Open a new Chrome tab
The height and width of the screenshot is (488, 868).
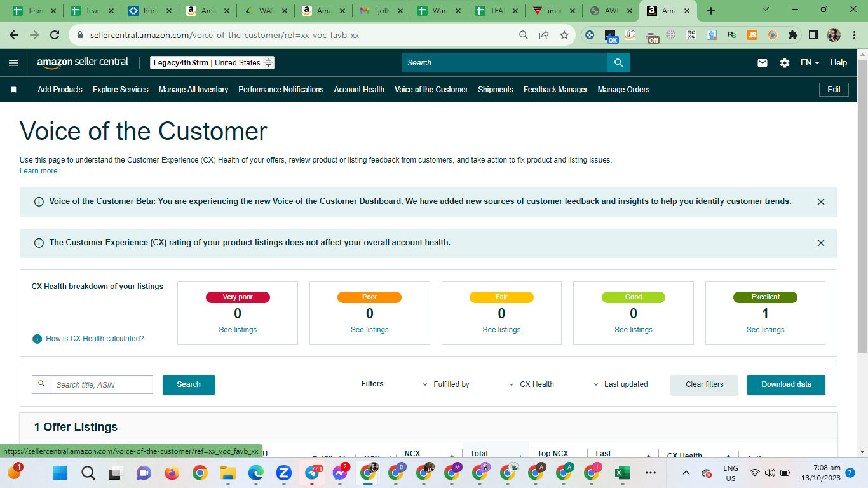[711, 11]
